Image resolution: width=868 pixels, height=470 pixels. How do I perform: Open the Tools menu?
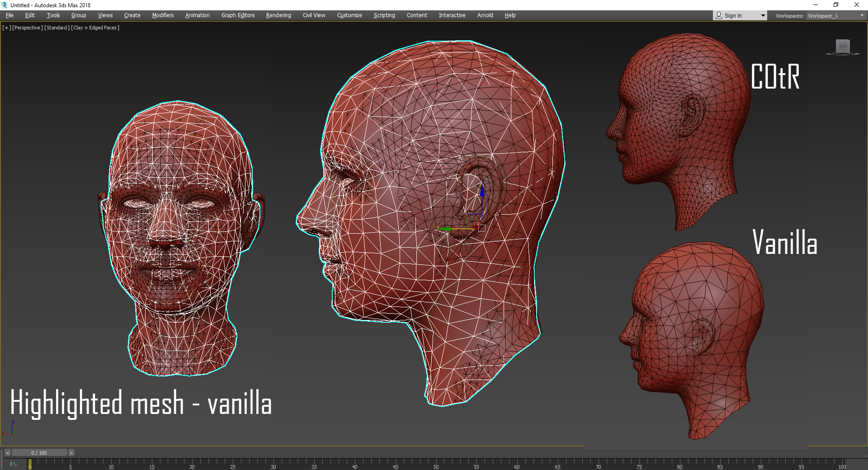53,15
